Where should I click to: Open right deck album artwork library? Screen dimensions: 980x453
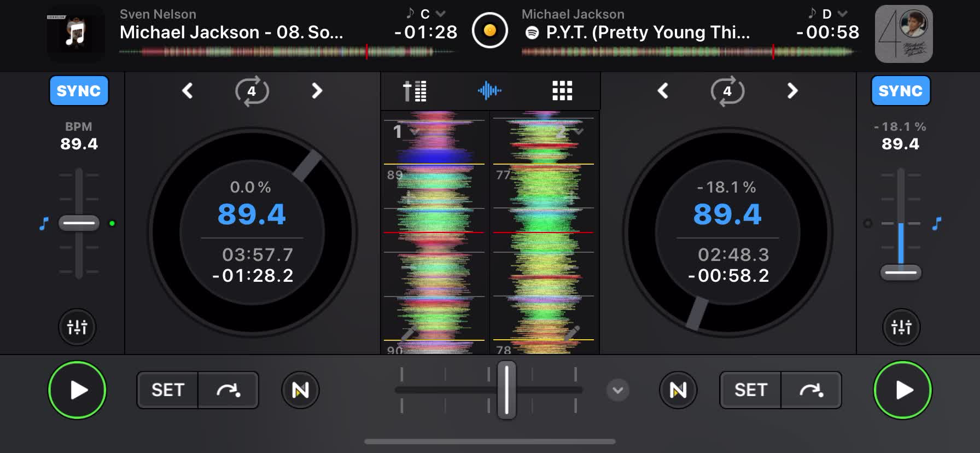coord(904,34)
